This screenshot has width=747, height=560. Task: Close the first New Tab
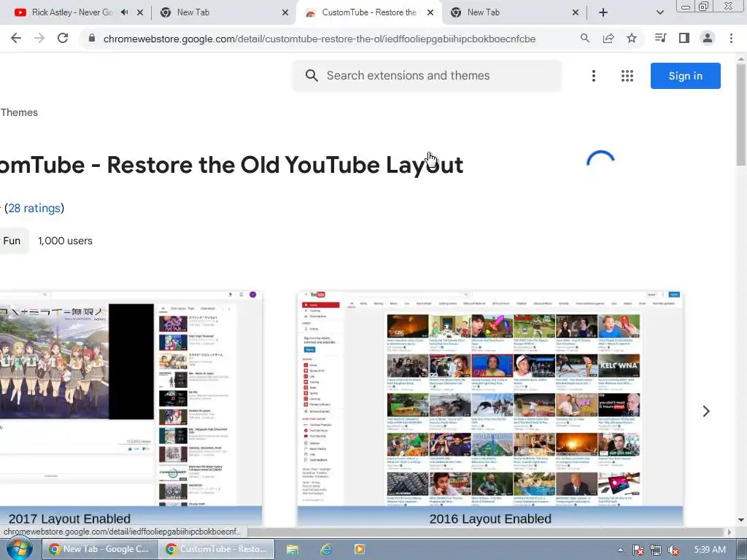coord(285,12)
